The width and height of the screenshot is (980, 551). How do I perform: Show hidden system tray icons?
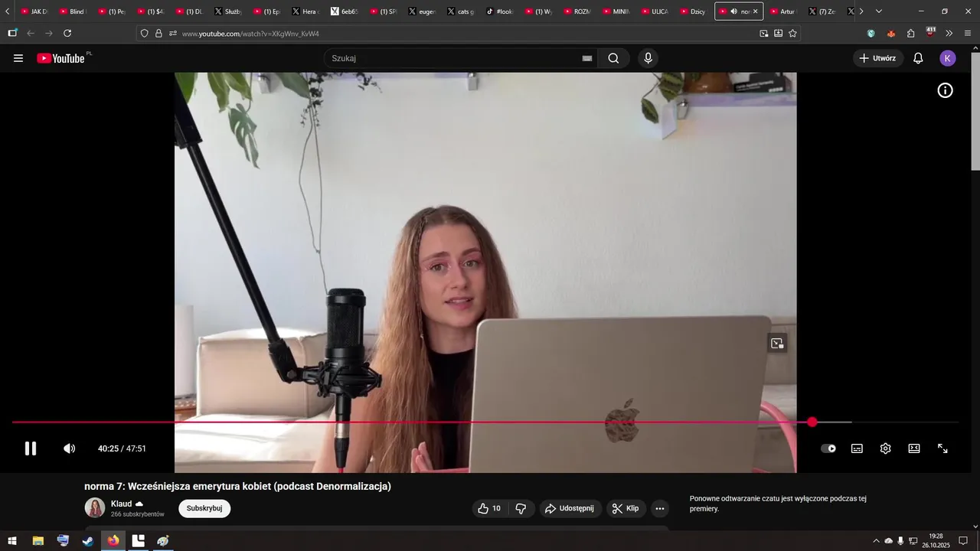(876, 541)
